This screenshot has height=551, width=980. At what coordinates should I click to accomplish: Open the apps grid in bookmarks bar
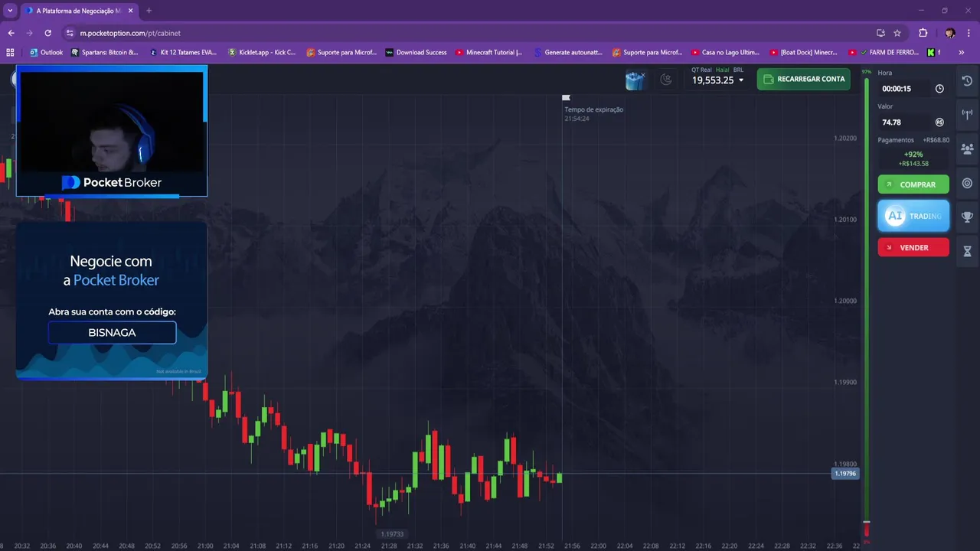point(10,53)
